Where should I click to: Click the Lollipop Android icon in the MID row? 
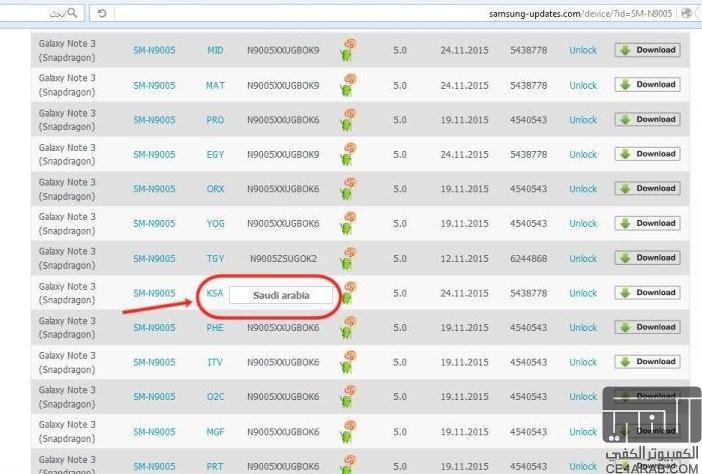click(348, 50)
